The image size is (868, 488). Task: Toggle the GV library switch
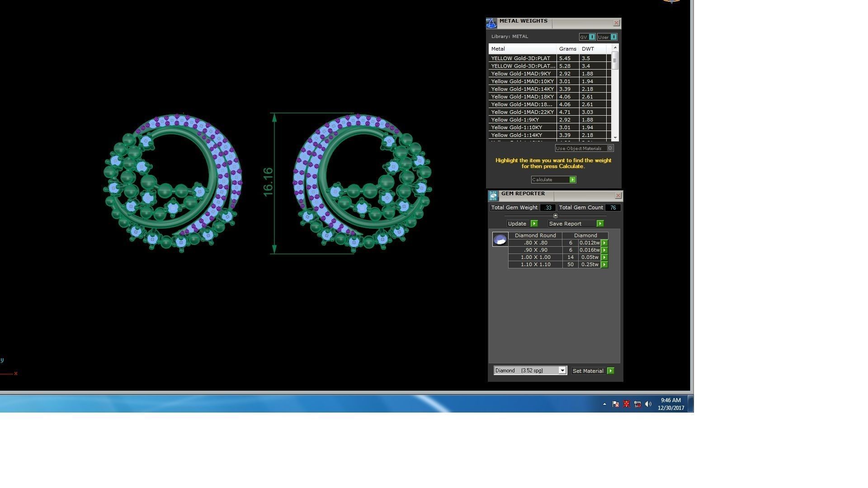592,37
